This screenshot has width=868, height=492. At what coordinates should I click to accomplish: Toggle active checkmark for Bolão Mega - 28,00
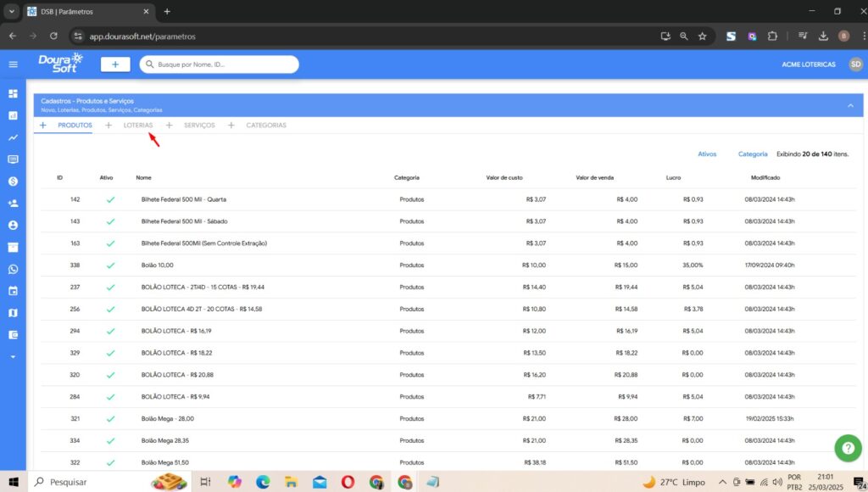[x=109, y=419]
